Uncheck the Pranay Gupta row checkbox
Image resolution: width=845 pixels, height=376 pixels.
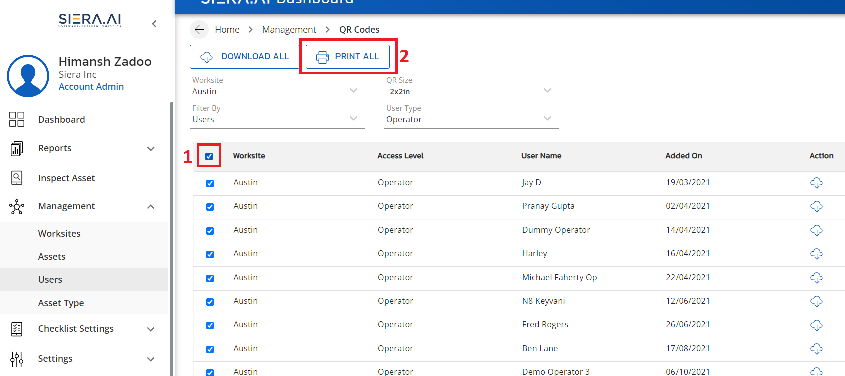pyautogui.click(x=210, y=207)
